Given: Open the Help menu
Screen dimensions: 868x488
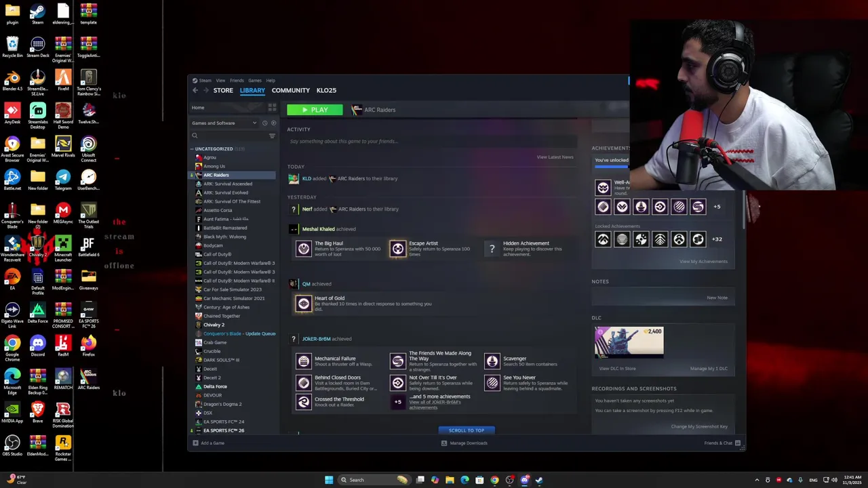Looking at the screenshot, I should (271, 81).
